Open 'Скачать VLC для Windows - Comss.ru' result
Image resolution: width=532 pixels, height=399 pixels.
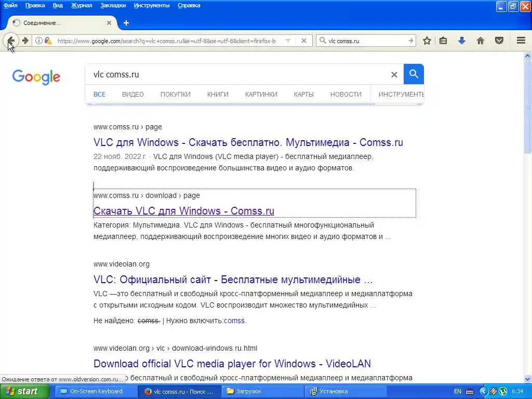(x=183, y=211)
